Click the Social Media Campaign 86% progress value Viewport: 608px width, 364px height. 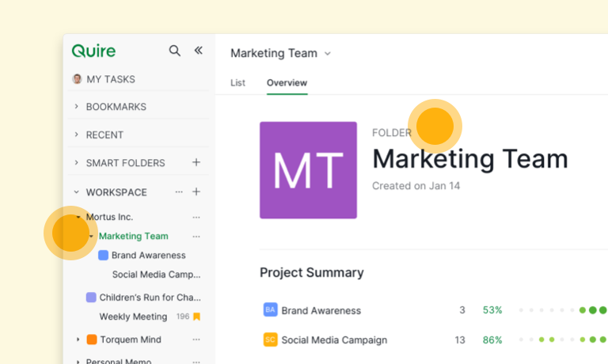[492, 340]
